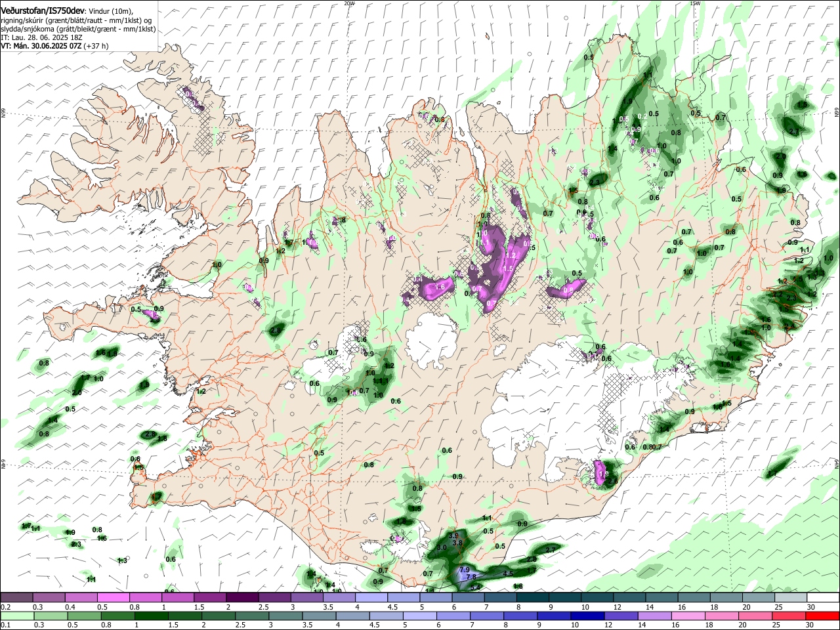Click the '20W' longitude label at top
The image size is (840, 630).
[349, 3]
